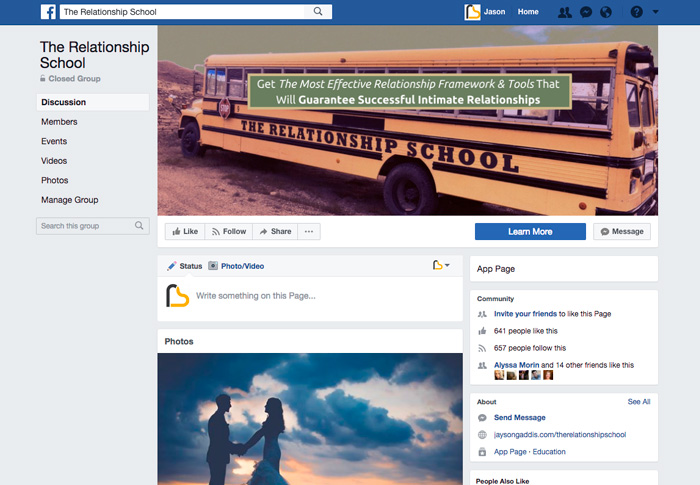Open the Videos section

[54, 161]
